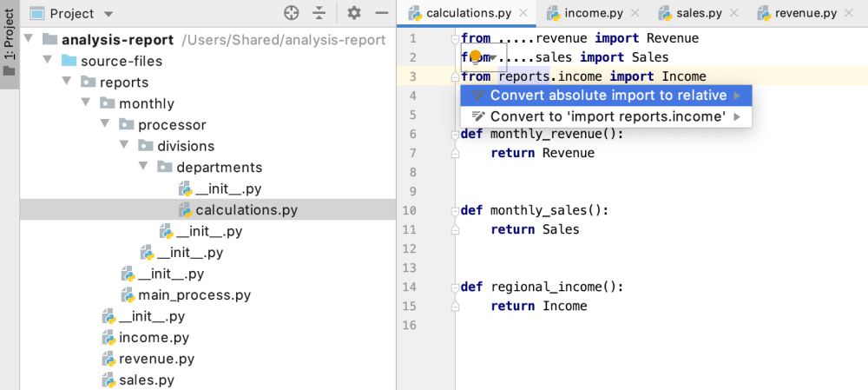The width and height of the screenshot is (868, 390).
Task: Click the orange intention bulb icon
Action: pos(475,56)
